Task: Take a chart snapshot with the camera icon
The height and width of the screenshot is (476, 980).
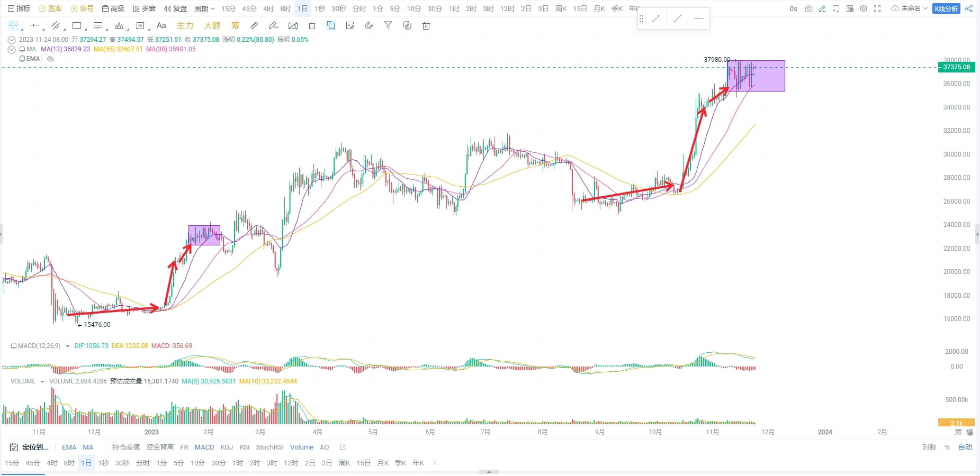Action: pyautogui.click(x=809, y=8)
